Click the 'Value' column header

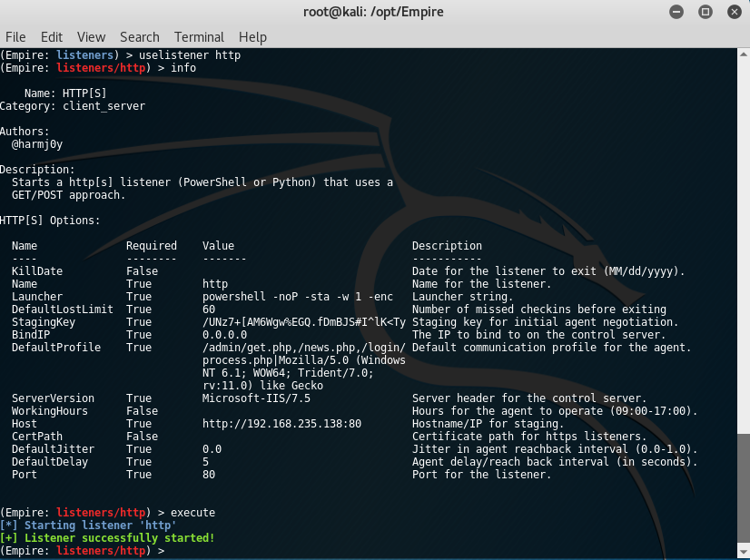point(218,246)
